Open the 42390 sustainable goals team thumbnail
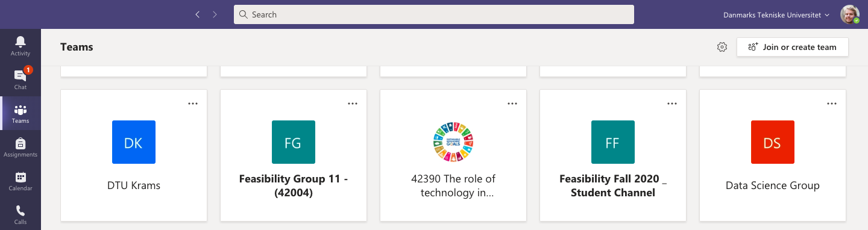 click(453, 142)
